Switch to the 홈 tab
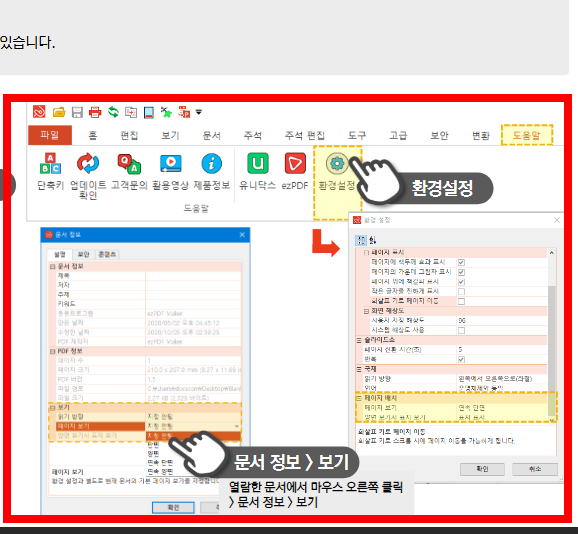This screenshot has height=534, width=578. tap(93, 136)
